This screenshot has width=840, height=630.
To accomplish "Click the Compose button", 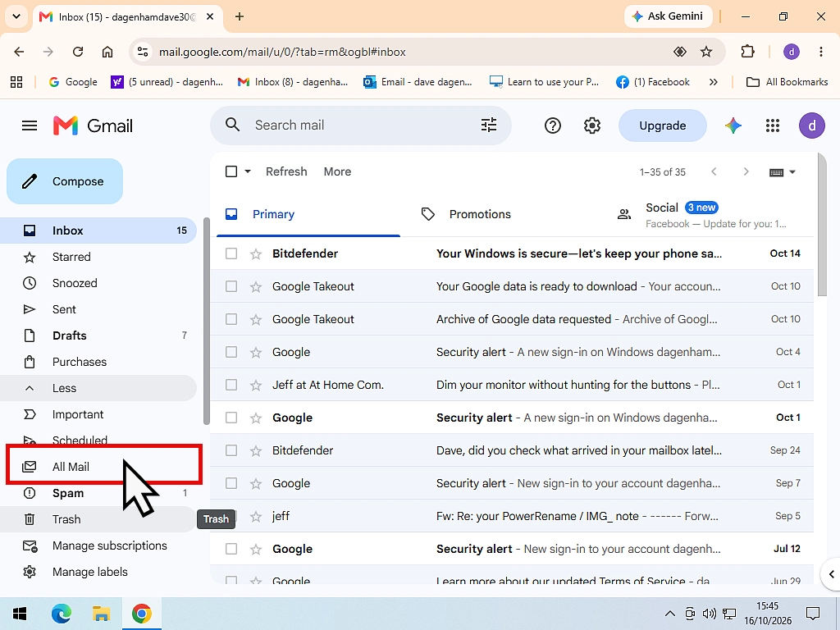I will 65,181.
